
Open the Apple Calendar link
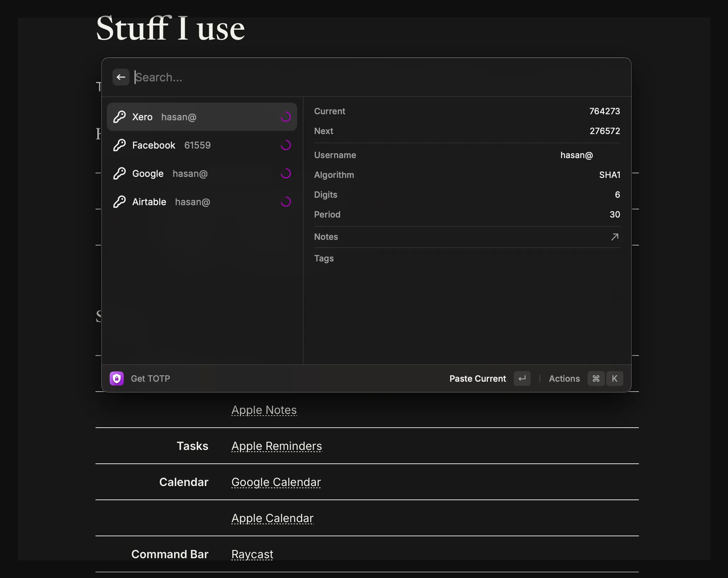click(x=272, y=518)
